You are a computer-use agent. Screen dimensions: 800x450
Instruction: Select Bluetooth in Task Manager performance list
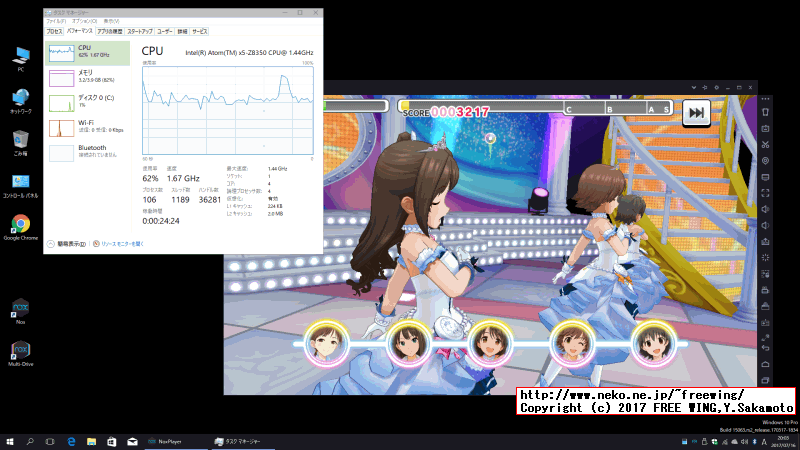pyautogui.click(x=87, y=153)
